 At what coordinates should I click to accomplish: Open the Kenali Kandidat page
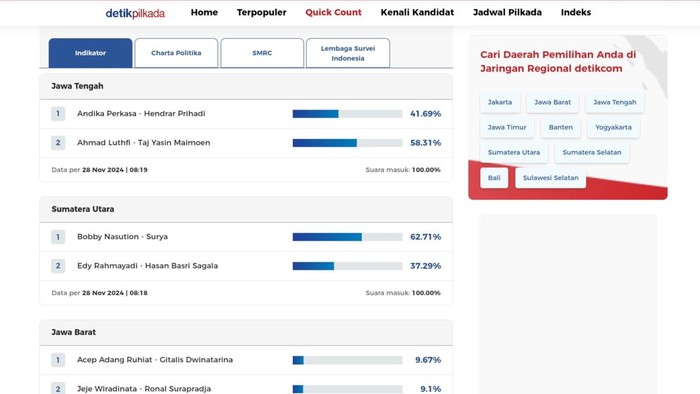417,12
